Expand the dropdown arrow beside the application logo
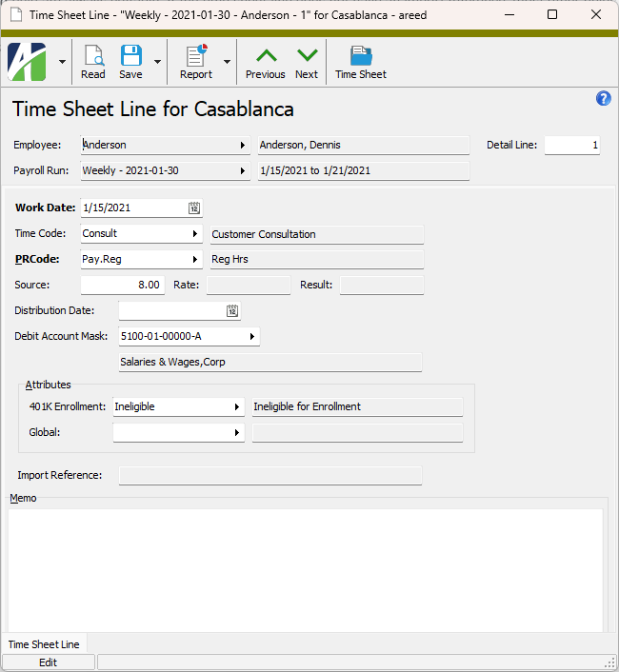The width and height of the screenshot is (619, 672). (x=62, y=62)
